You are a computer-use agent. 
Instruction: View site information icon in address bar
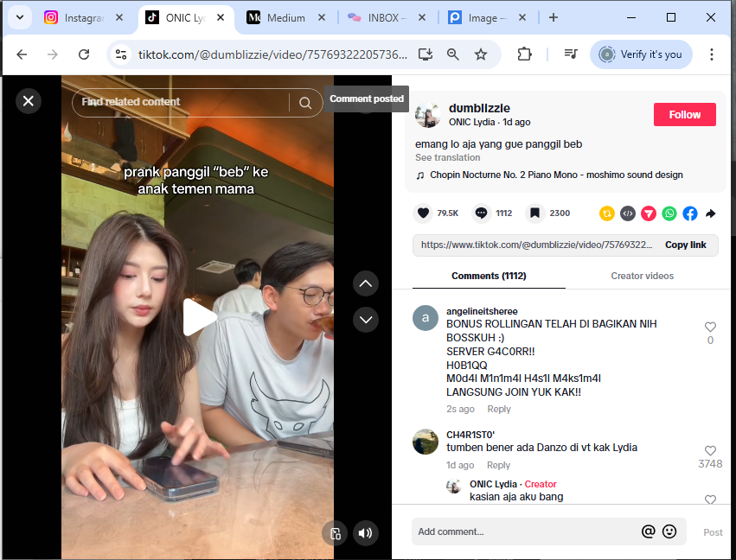pos(121,54)
